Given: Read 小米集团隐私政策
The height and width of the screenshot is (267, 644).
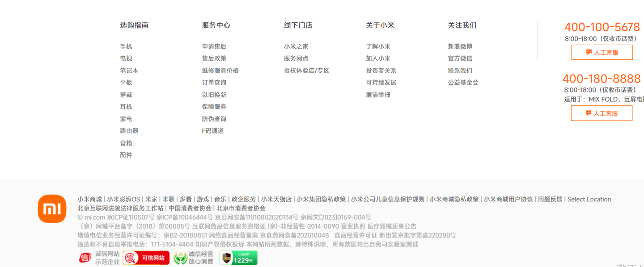Looking at the screenshot, I should click(321, 199).
